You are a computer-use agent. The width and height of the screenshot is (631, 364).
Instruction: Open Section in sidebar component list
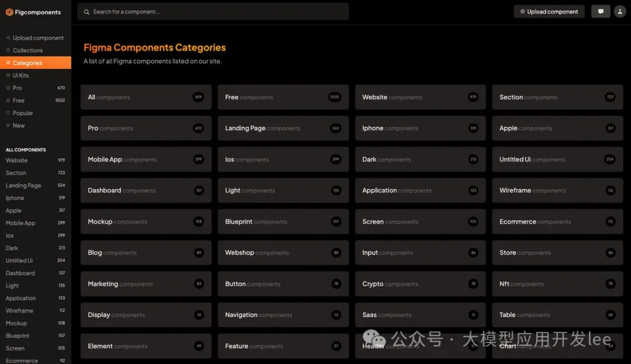click(x=36, y=172)
